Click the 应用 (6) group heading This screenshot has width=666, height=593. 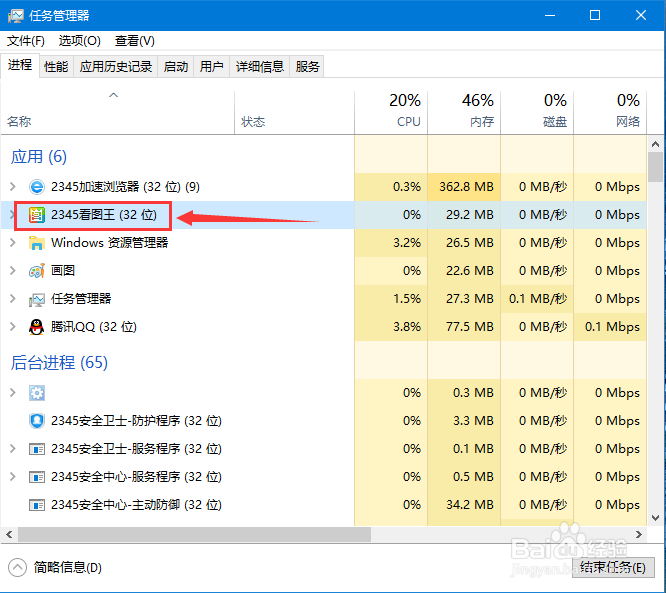[39, 157]
